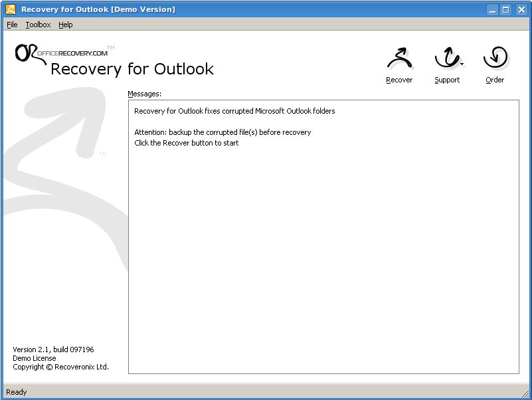The width and height of the screenshot is (532, 400).
Task: Expand the Support dropdown arrow
Action: pyautogui.click(x=462, y=64)
